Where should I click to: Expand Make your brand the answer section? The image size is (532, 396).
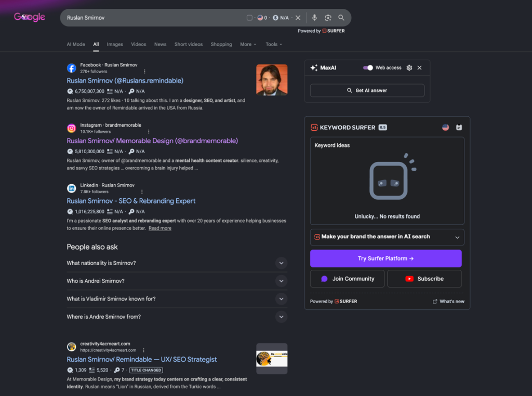387,237
